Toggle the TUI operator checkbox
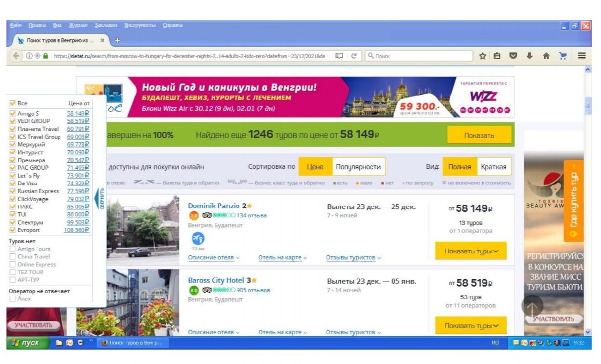Screen dimensions: 601x364 pyautogui.click(x=12, y=214)
